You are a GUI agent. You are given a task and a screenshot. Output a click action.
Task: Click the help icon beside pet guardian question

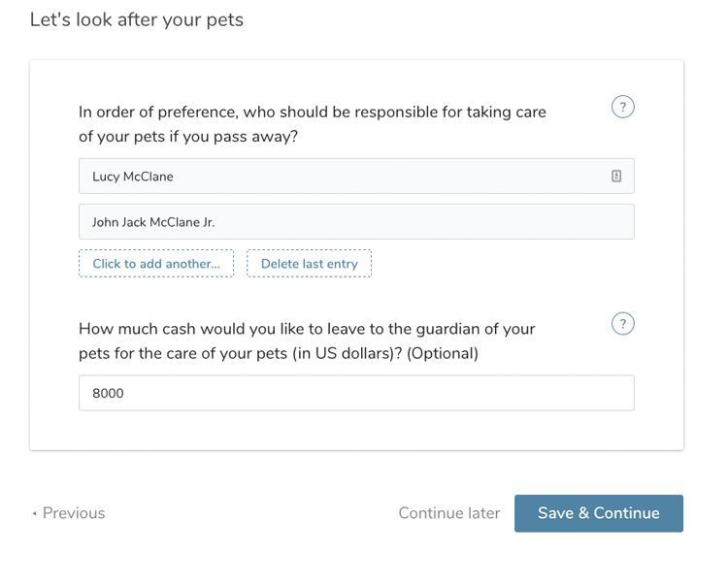623,107
